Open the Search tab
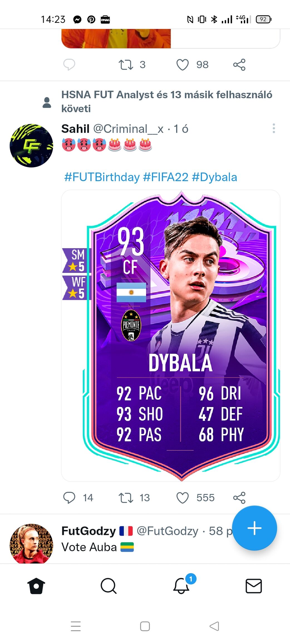The image size is (290, 644). [109, 586]
